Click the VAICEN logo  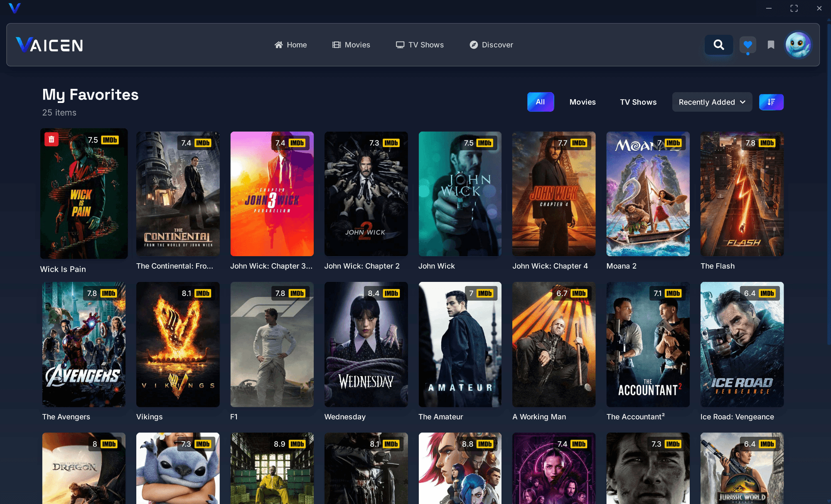(x=49, y=45)
